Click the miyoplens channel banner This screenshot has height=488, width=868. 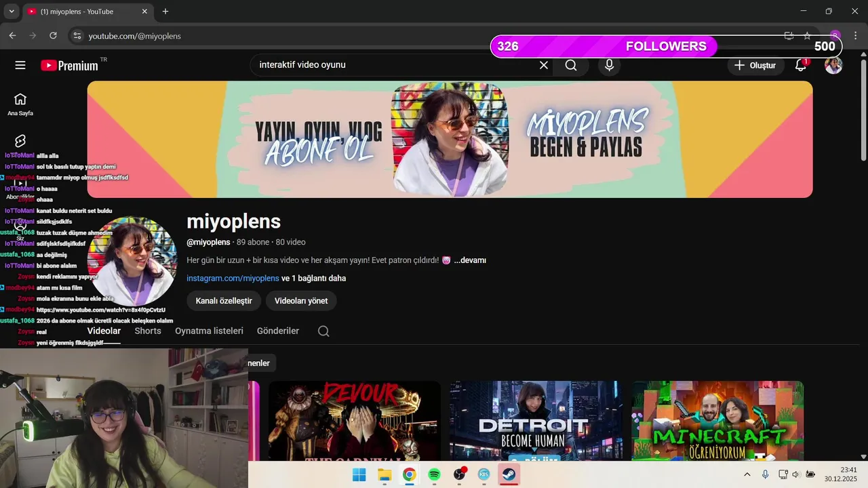pos(450,140)
